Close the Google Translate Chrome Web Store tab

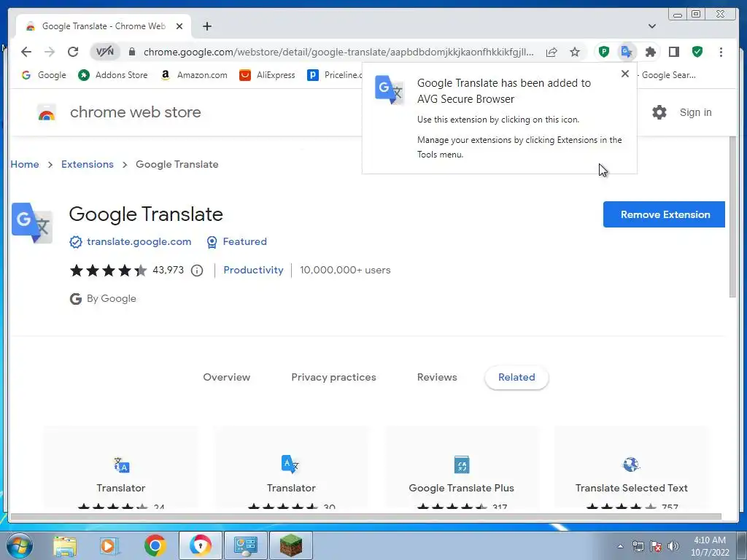click(179, 26)
